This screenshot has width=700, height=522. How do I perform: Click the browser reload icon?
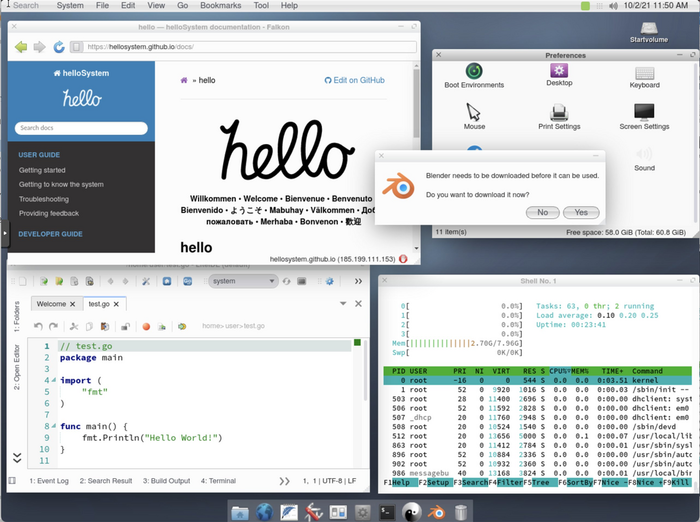tap(59, 46)
